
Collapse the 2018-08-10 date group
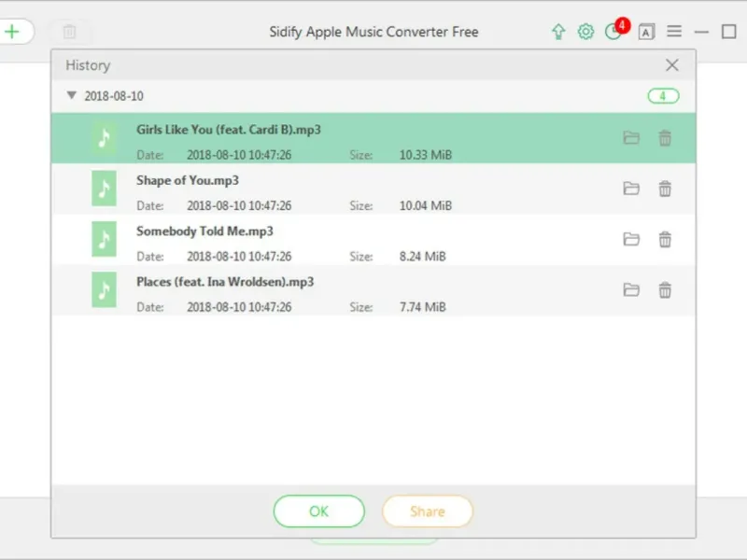72,95
